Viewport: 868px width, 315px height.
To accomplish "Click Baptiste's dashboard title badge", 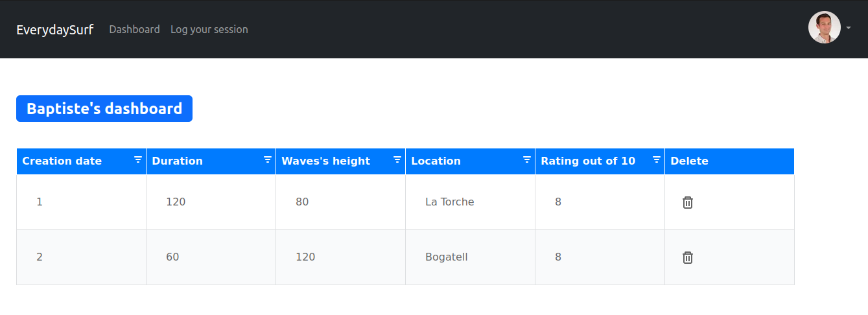I will (x=104, y=108).
